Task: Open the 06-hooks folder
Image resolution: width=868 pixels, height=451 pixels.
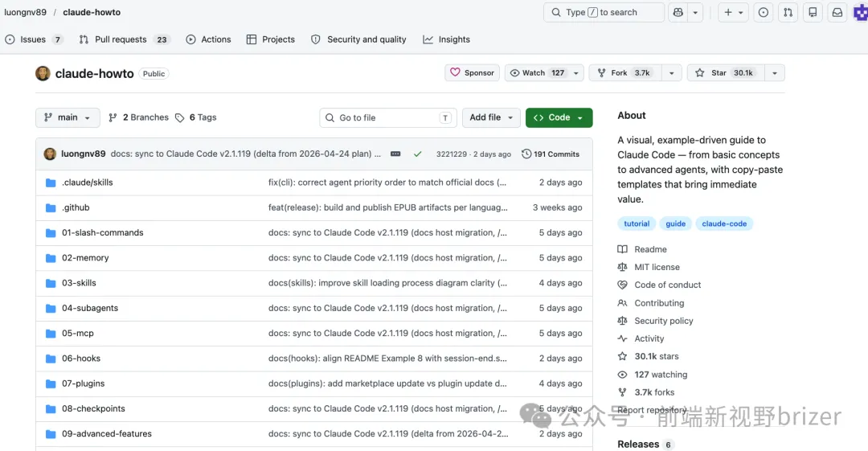Action: coord(81,358)
